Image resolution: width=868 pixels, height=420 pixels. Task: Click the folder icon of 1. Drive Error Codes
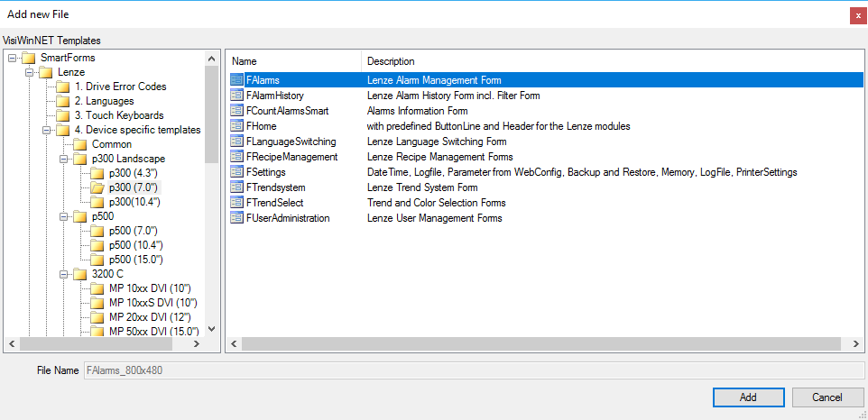63,87
